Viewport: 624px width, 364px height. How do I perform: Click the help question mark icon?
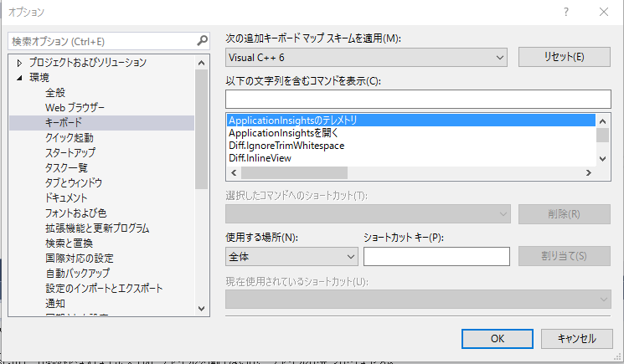click(565, 13)
